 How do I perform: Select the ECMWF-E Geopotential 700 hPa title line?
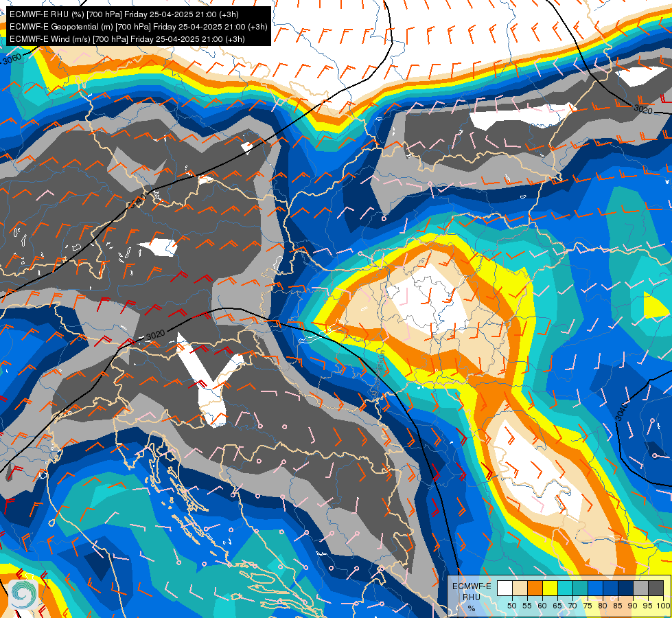pyautogui.click(x=138, y=27)
